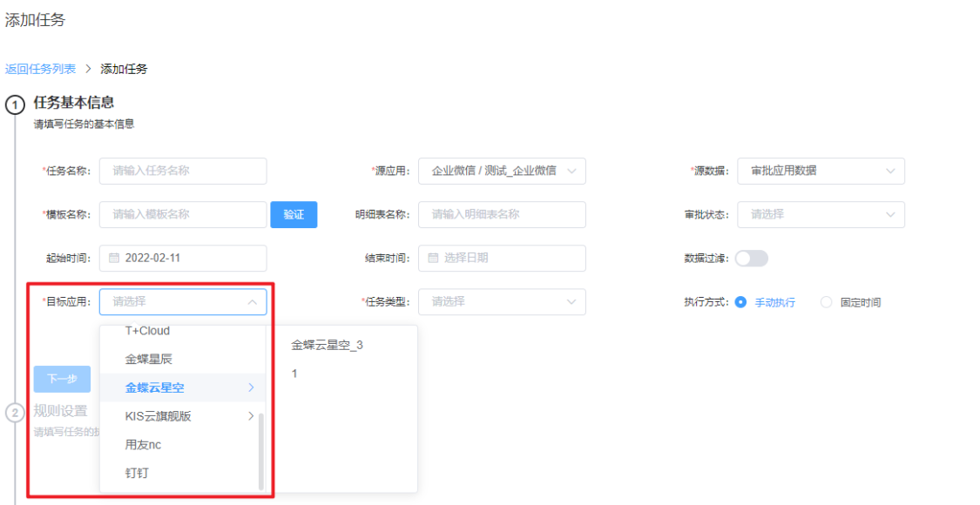
Task: Open the 源应用 dropdown
Action: click(502, 172)
